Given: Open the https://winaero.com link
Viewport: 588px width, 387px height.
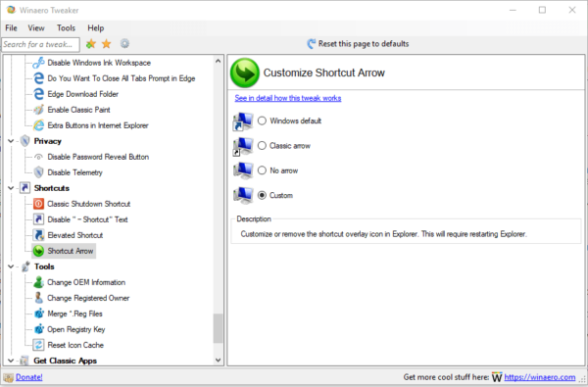Looking at the screenshot, I should (x=540, y=377).
